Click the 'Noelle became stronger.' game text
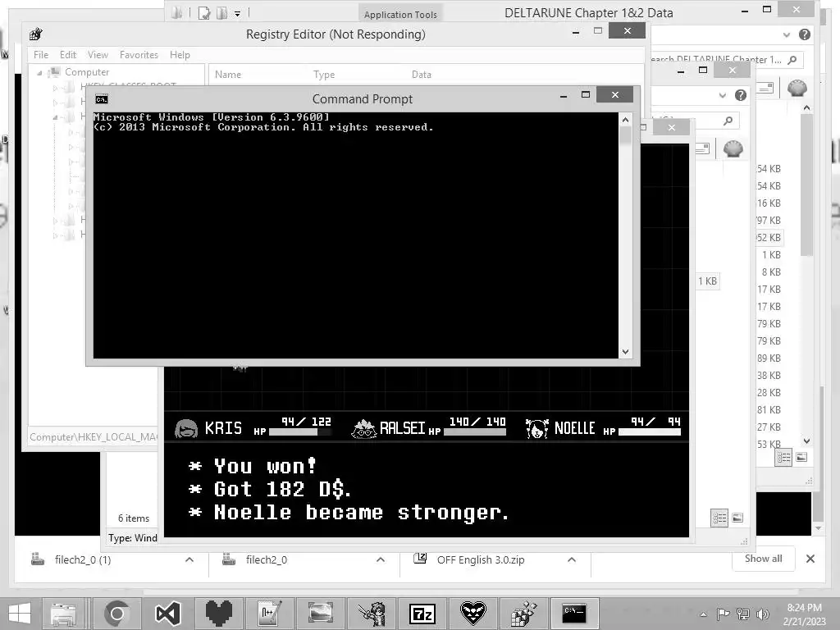 point(361,512)
